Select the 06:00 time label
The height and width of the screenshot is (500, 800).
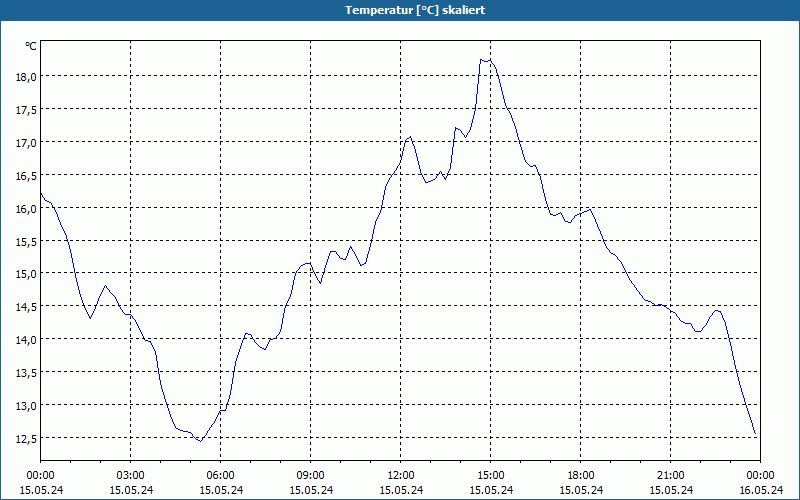[x=220, y=476]
